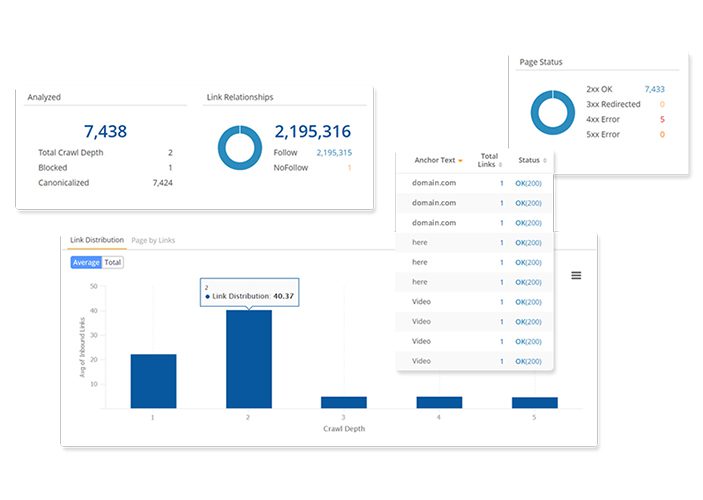Select the Link Distribution tab
703x500 pixels.
coord(97,240)
